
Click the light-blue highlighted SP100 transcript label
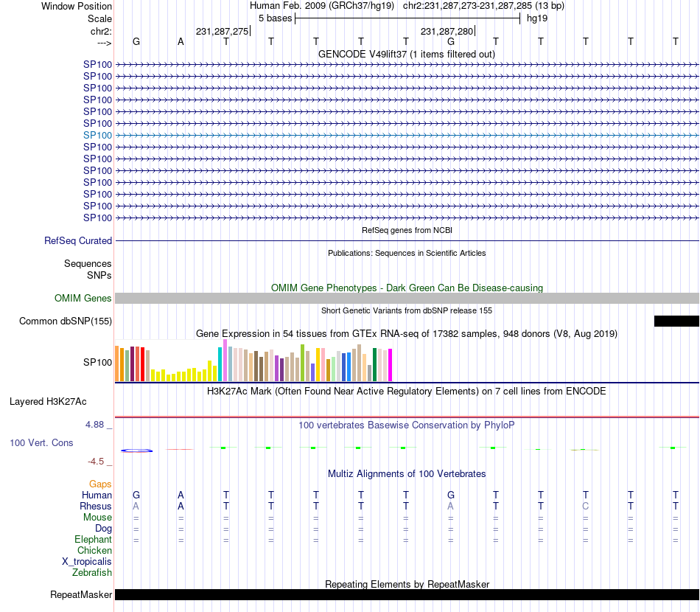click(97, 135)
